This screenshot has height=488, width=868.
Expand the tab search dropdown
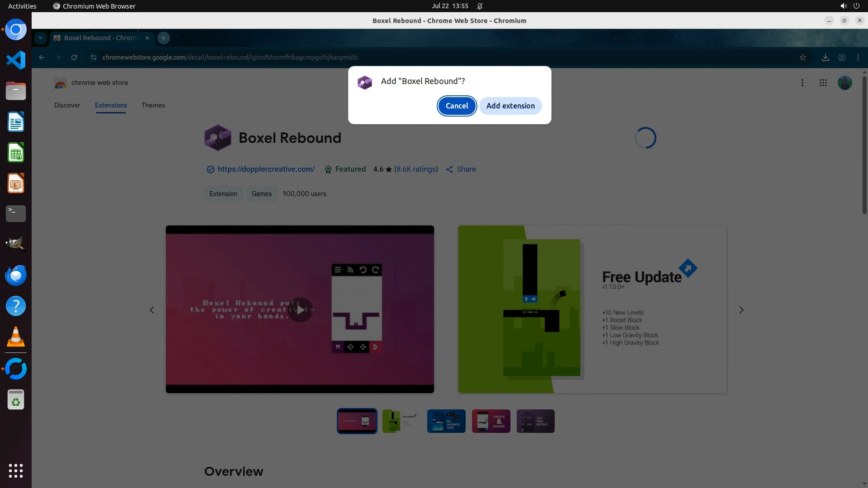(x=41, y=38)
